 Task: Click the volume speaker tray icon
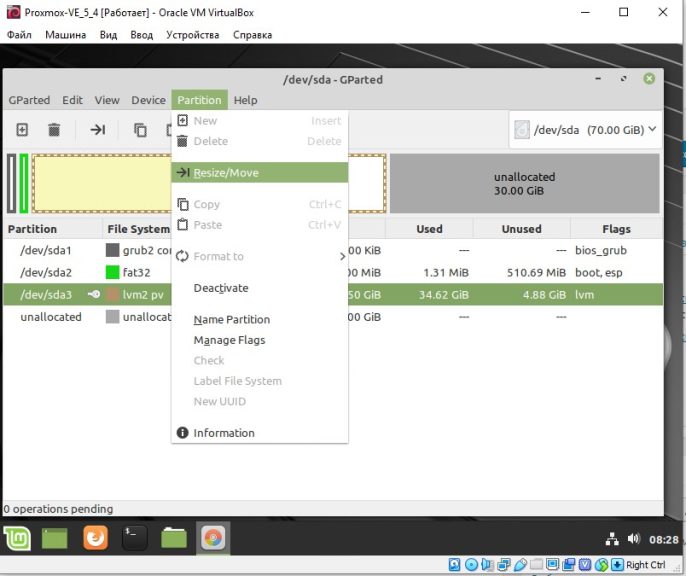pyautogui.click(x=634, y=539)
